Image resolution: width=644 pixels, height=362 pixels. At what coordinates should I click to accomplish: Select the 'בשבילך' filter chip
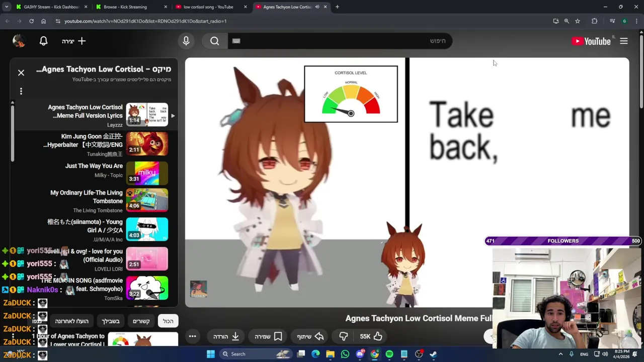tap(111, 321)
